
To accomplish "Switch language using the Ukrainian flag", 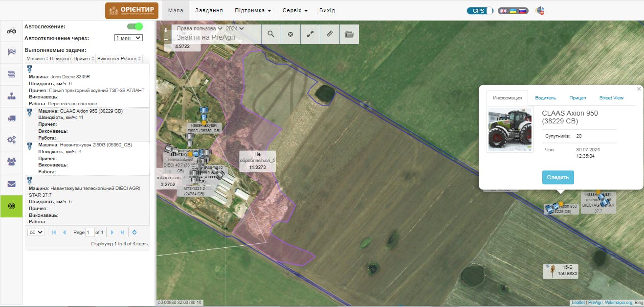I will pos(513,11).
